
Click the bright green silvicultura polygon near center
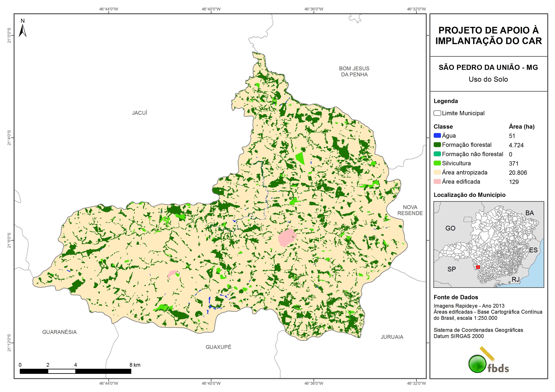300,158
